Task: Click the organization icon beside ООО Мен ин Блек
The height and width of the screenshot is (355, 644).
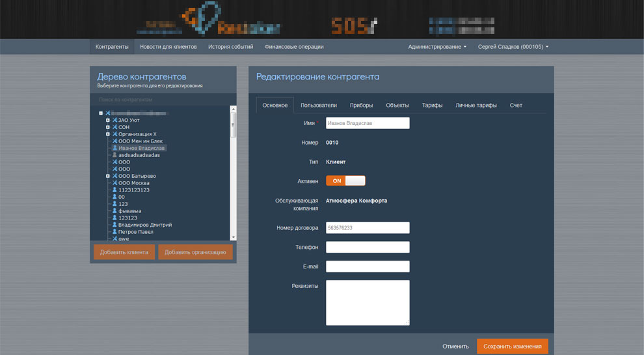Action: click(114, 141)
